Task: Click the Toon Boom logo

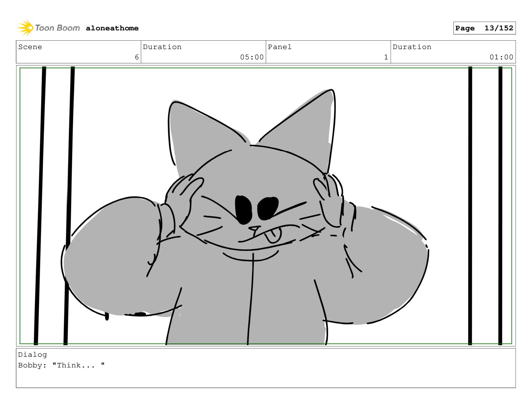Action: (x=48, y=28)
